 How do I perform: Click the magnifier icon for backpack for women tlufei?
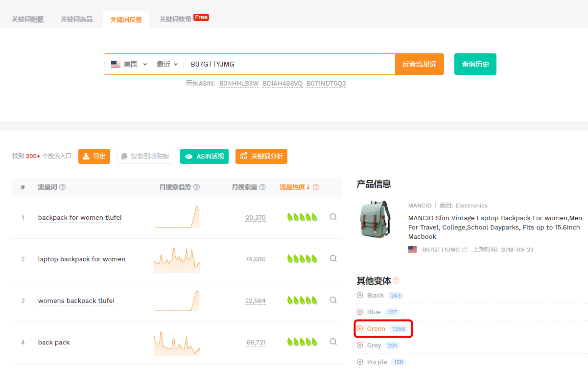pos(333,217)
